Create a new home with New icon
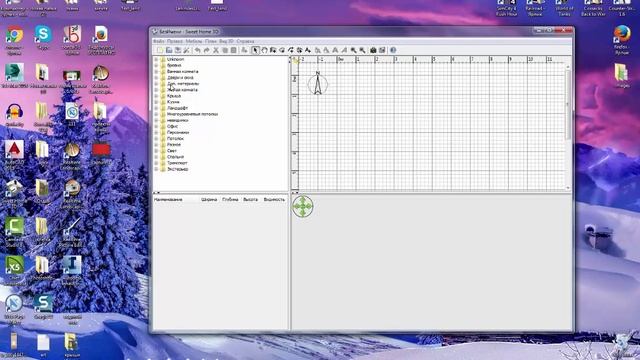The height and width of the screenshot is (360, 640). (x=160, y=50)
